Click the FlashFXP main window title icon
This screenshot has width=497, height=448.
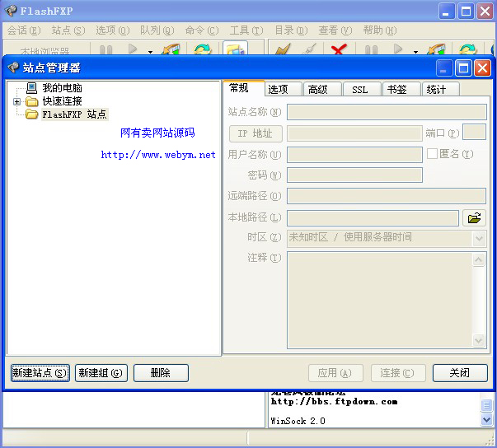pyautogui.click(x=11, y=11)
